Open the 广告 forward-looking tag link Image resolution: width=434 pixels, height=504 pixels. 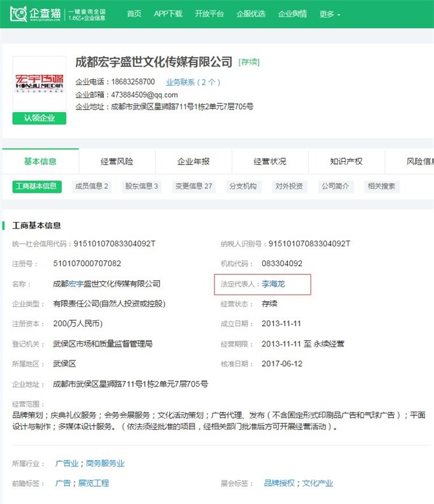[63, 483]
